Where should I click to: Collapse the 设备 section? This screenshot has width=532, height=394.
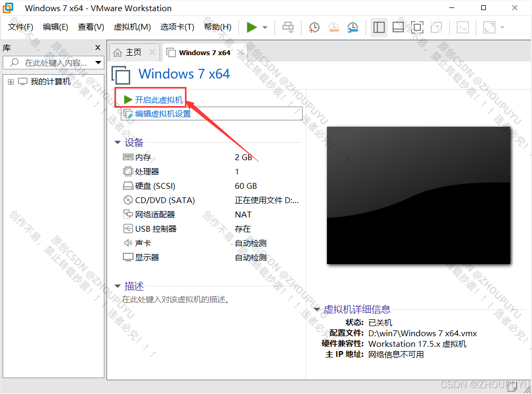[x=118, y=142]
